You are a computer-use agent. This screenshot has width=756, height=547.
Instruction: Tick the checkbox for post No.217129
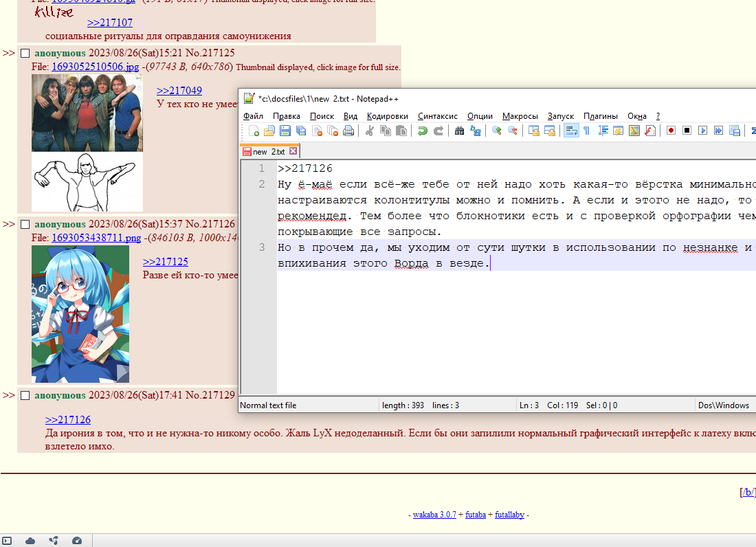(25, 395)
